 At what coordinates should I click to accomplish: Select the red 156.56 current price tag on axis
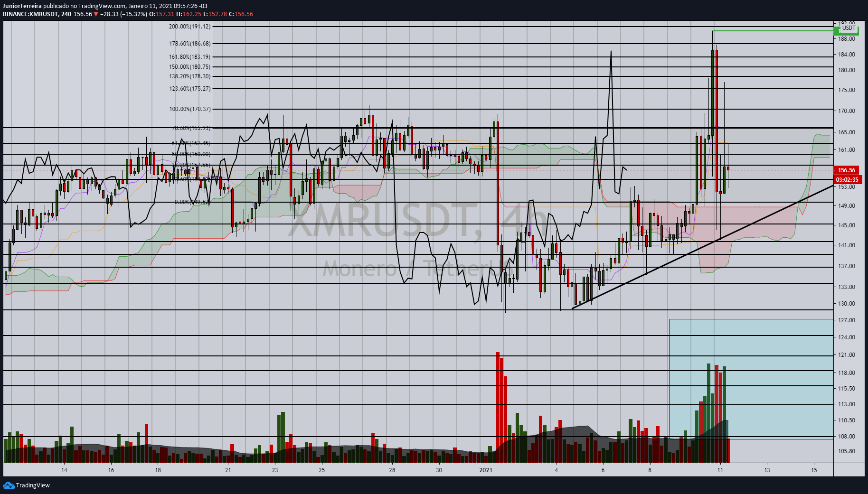click(847, 170)
